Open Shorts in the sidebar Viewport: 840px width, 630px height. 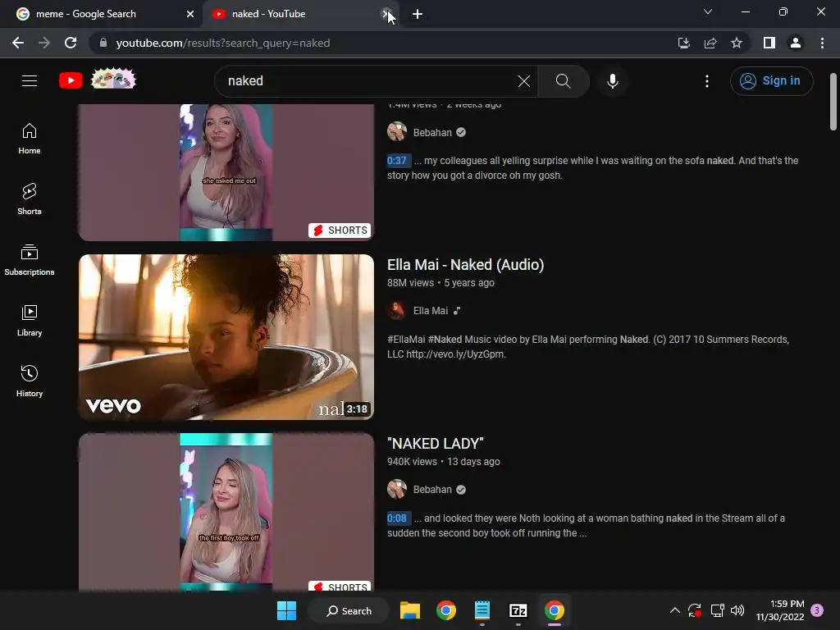(30, 199)
